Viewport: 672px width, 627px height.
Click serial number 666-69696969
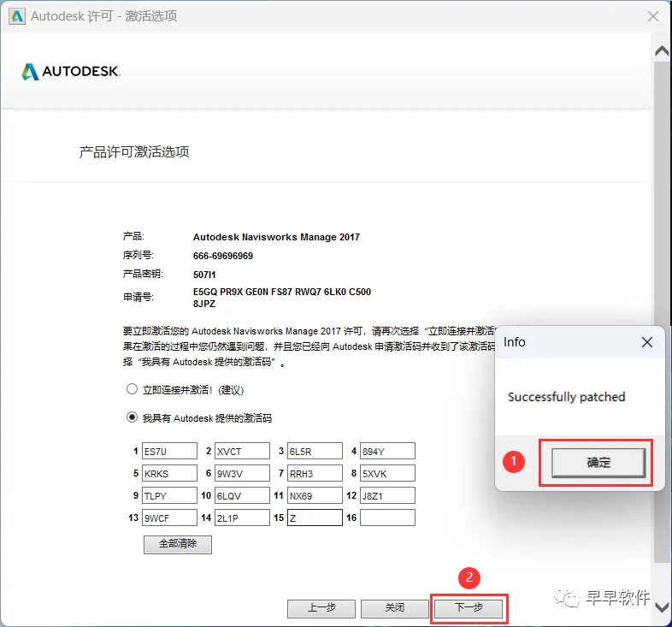(223, 256)
